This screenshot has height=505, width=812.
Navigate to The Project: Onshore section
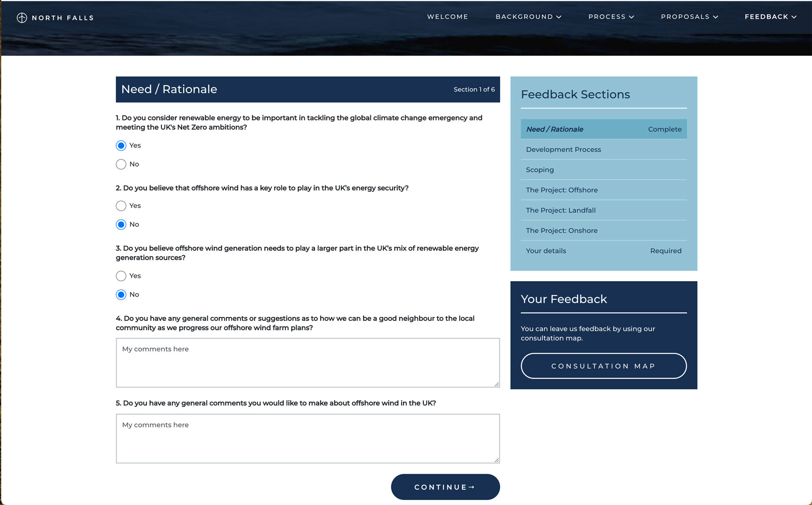click(561, 230)
